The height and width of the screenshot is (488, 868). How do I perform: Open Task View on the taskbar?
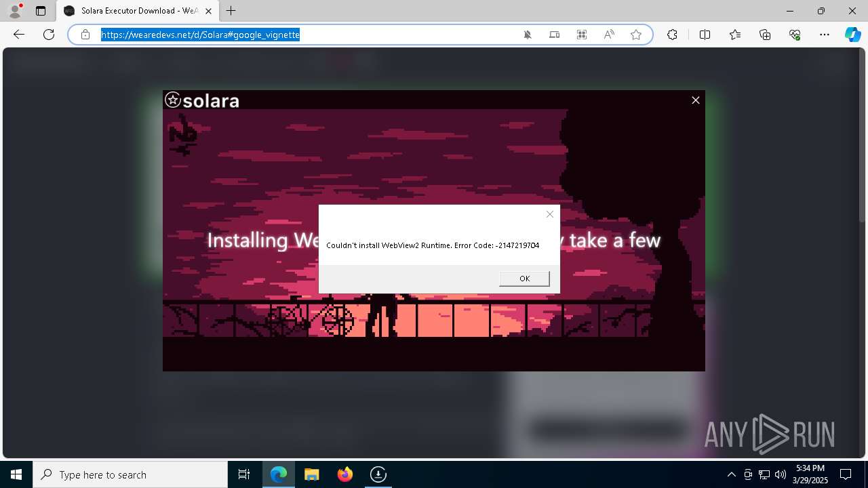[x=244, y=474]
